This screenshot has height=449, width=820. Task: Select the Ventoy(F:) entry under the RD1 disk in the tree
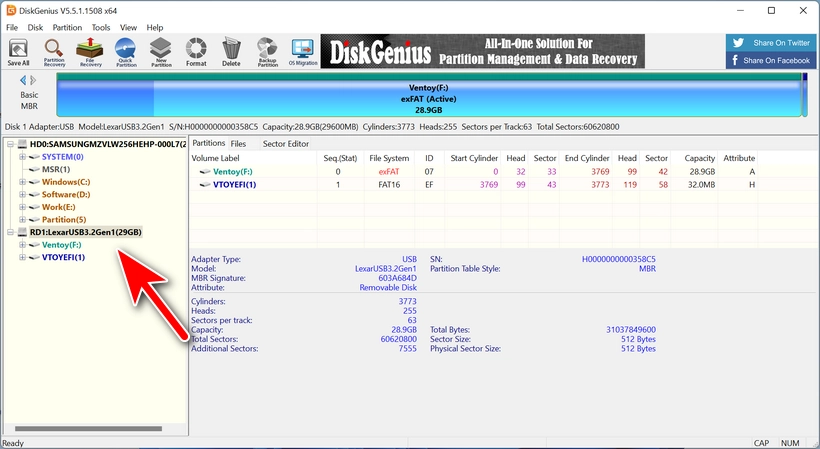(x=62, y=245)
